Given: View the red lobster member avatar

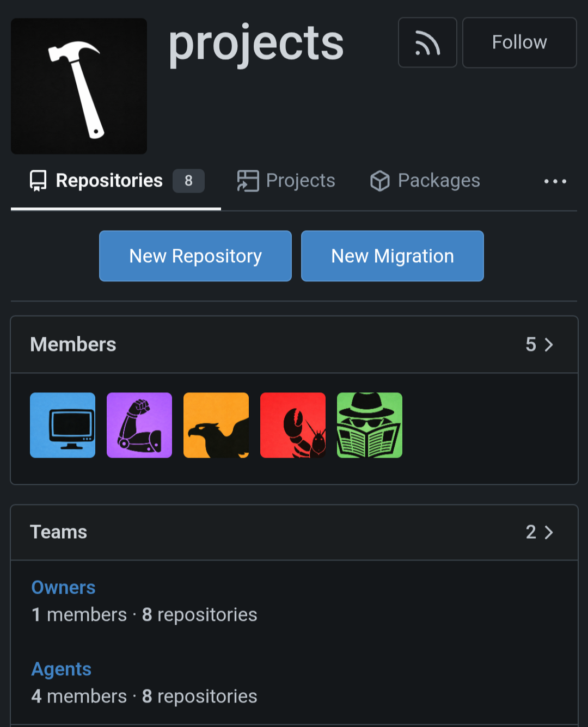Looking at the screenshot, I should 293,425.
